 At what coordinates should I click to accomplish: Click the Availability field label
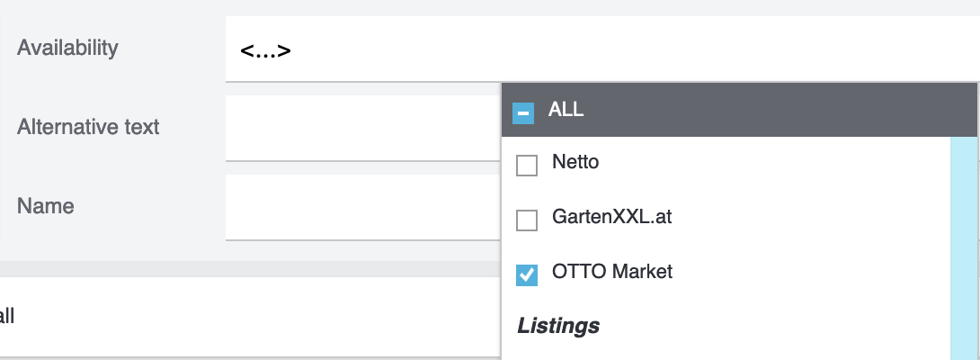(67, 48)
